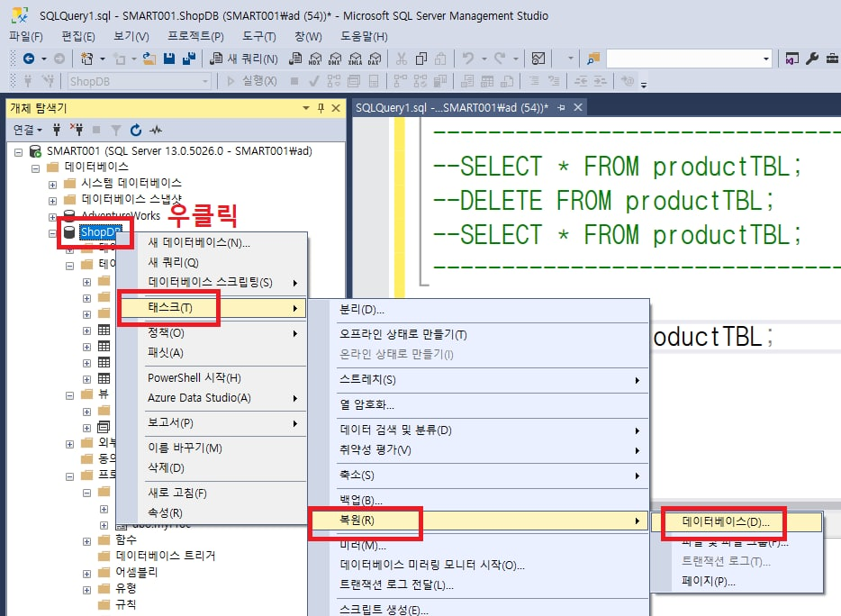
Task: Click the DMX query icon
Action: (x=335, y=59)
